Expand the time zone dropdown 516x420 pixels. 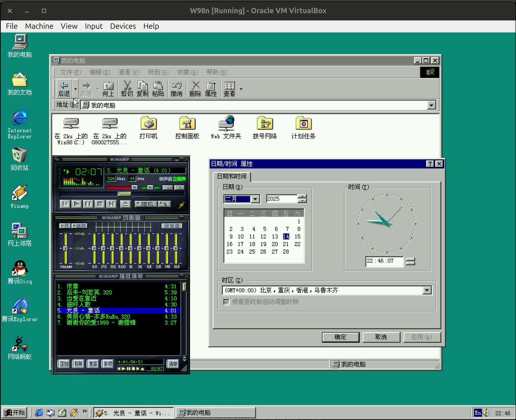click(x=427, y=290)
